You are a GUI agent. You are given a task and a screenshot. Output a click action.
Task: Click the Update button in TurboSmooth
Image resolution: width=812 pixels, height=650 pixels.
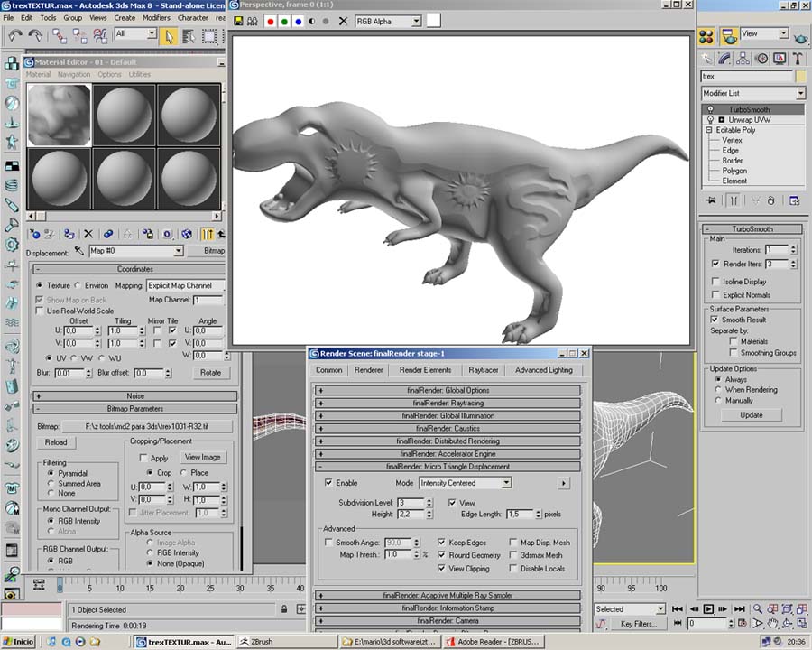[x=751, y=415]
